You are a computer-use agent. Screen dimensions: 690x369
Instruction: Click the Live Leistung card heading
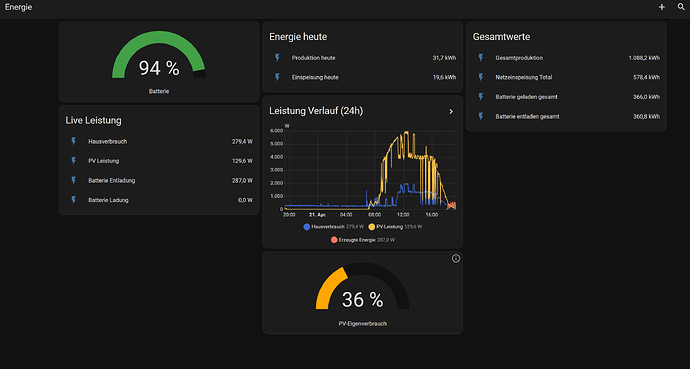93,120
